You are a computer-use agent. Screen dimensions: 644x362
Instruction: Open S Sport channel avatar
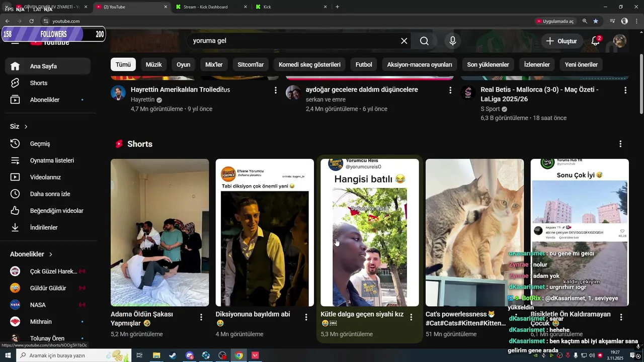pyautogui.click(x=468, y=93)
